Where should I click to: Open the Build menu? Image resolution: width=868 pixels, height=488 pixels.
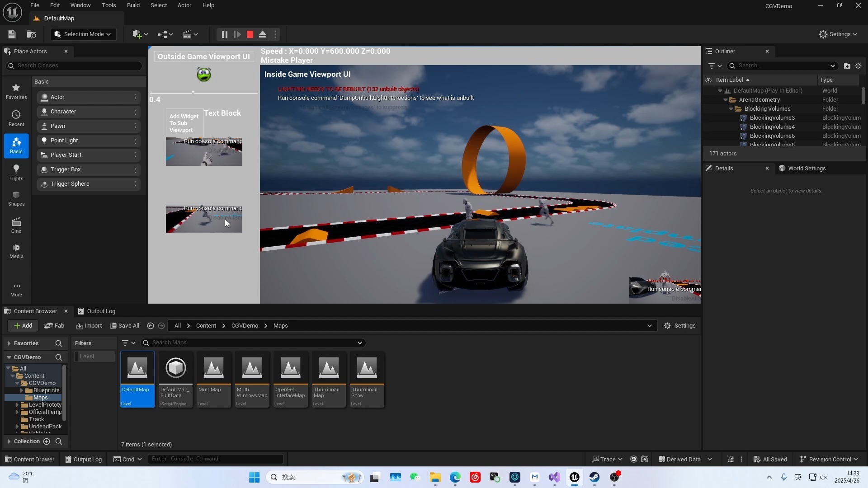click(x=133, y=5)
